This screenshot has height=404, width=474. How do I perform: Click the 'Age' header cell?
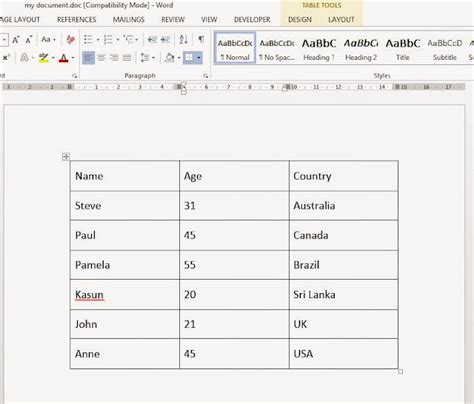[x=234, y=176]
